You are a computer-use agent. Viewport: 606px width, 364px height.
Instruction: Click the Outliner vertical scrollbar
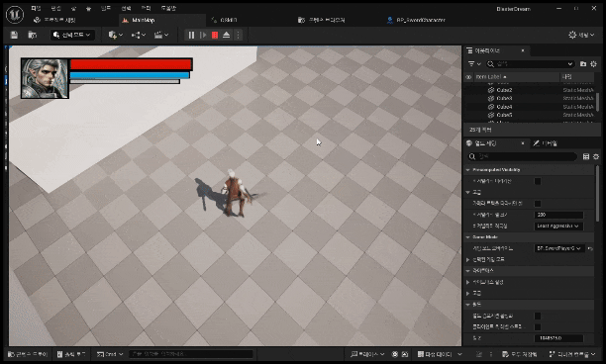point(598,101)
